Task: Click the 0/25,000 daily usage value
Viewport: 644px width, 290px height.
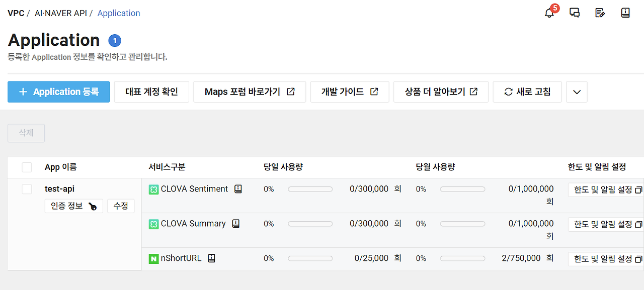Action: (371, 258)
